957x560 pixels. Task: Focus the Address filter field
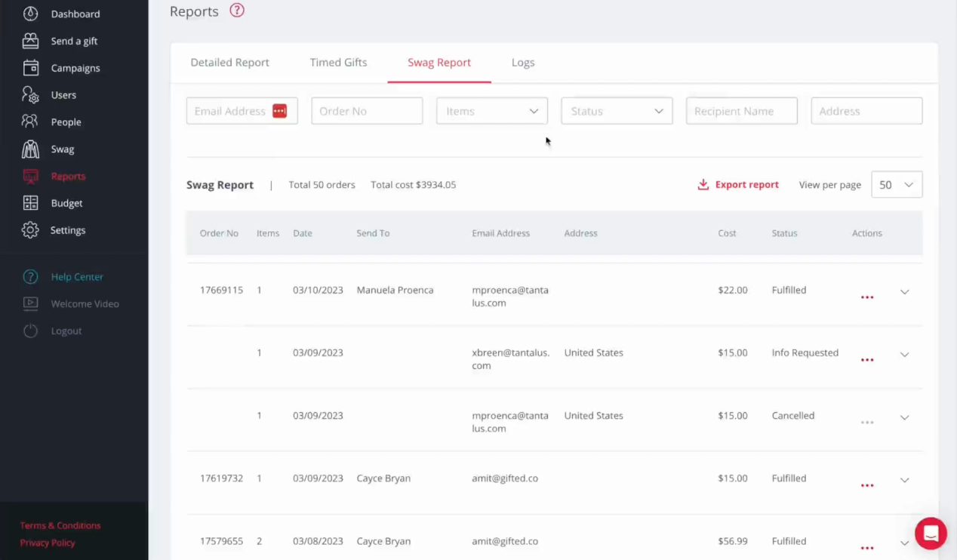point(866,111)
